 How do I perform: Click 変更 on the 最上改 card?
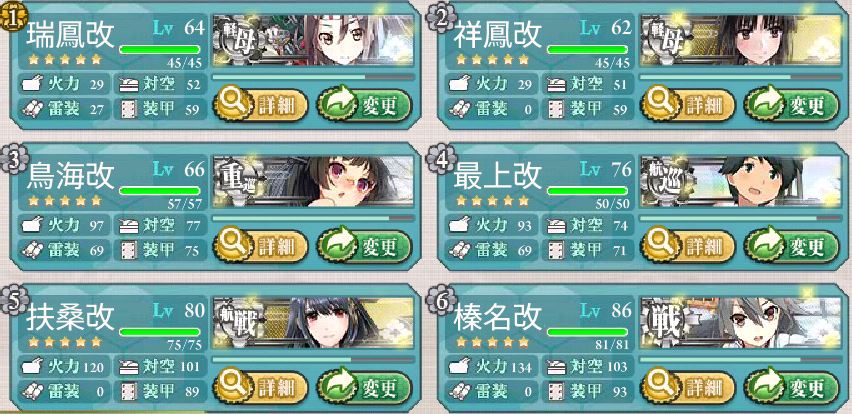point(792,246)
